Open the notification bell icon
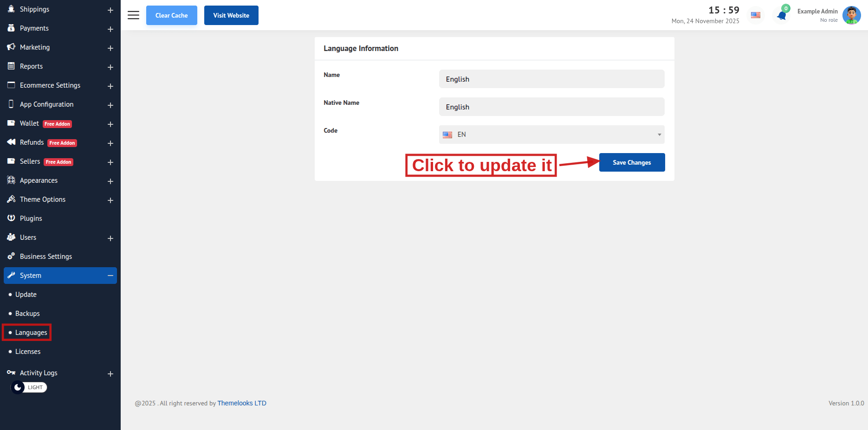868x430 pixels. coord(782,16)
